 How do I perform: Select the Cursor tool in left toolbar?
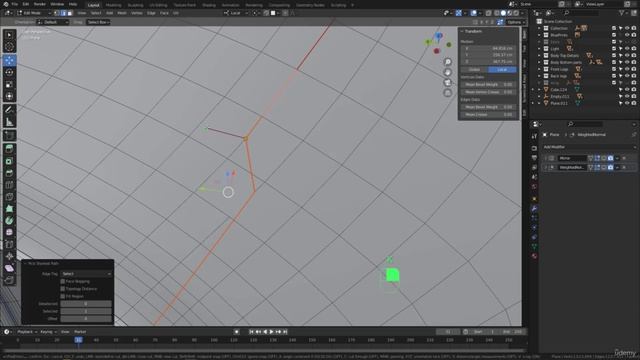(9, 47)
